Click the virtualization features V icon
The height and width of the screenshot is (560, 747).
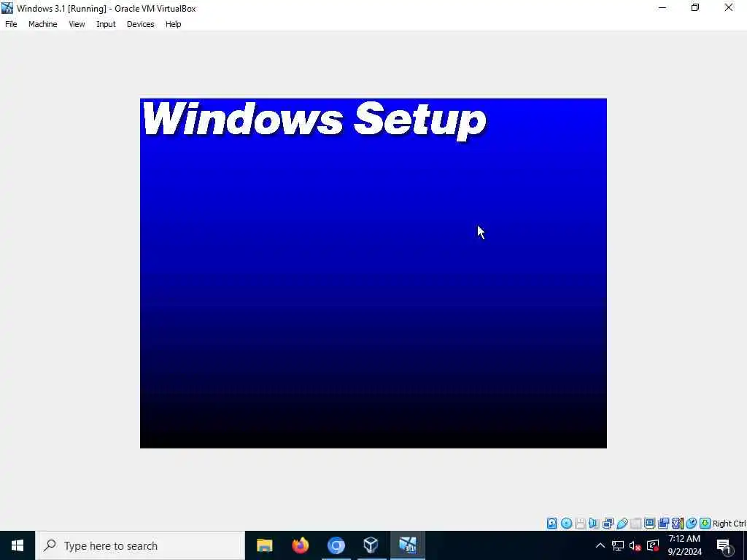(x=677, y=524)
